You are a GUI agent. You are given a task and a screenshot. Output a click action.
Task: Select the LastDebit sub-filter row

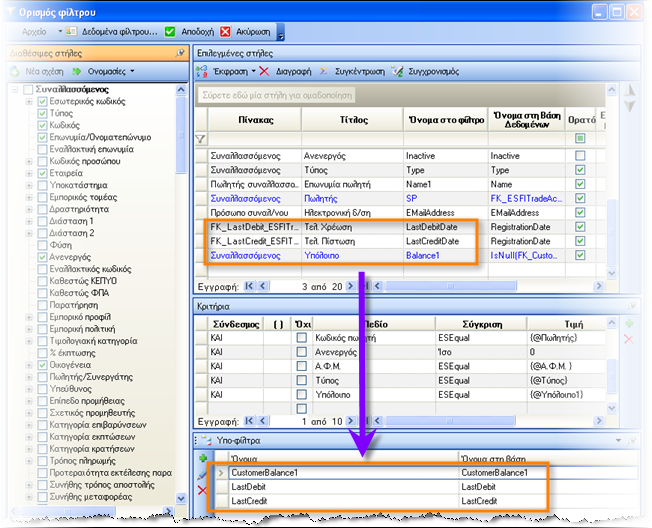[426, 487]
